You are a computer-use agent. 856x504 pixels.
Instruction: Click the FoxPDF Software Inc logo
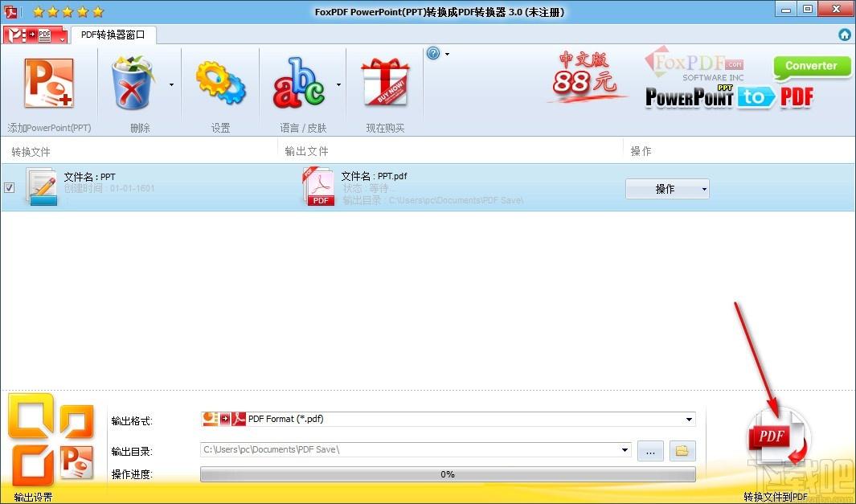coord(696,64)
